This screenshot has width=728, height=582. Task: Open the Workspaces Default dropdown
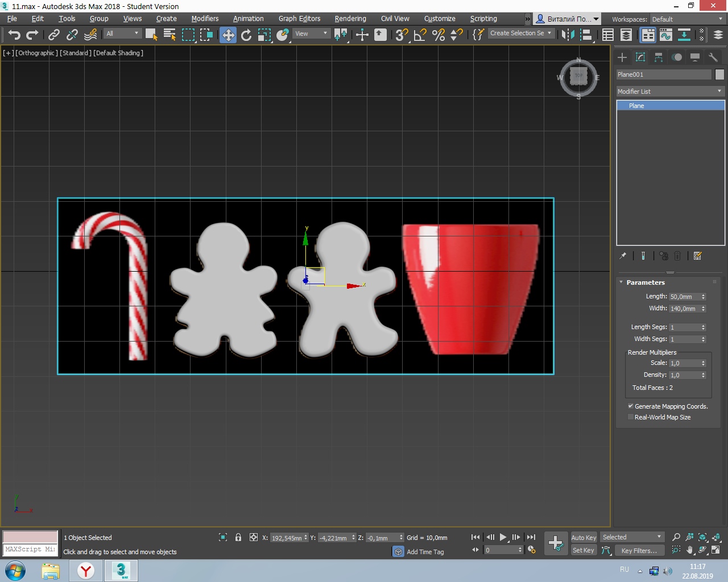click(x=687, y=19)
